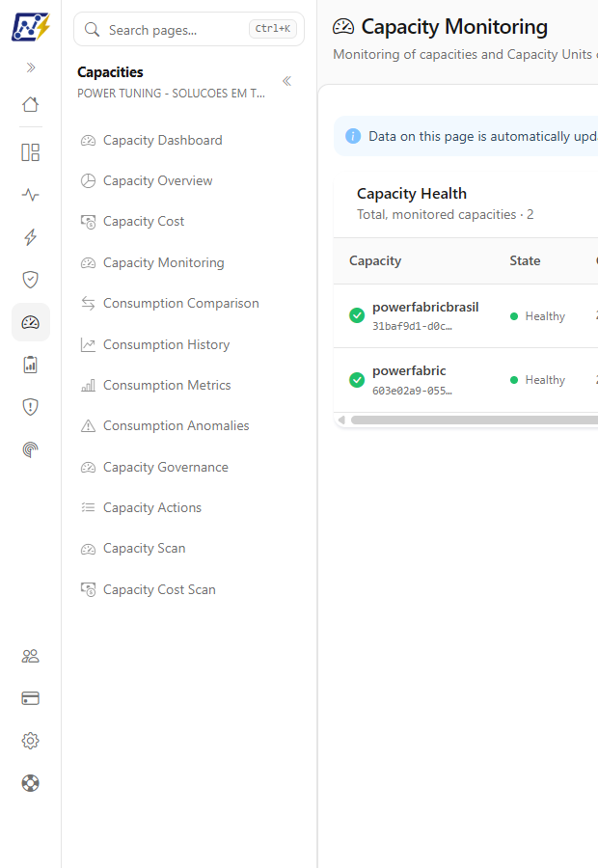The width and height of the screenshot is (598, 868).
Task: Click green check icon for powerfabric
Action: (357, 380)
